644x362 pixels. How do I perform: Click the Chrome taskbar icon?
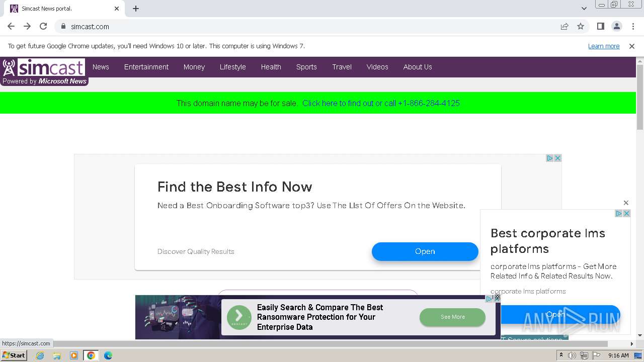[x=91, y=355]
